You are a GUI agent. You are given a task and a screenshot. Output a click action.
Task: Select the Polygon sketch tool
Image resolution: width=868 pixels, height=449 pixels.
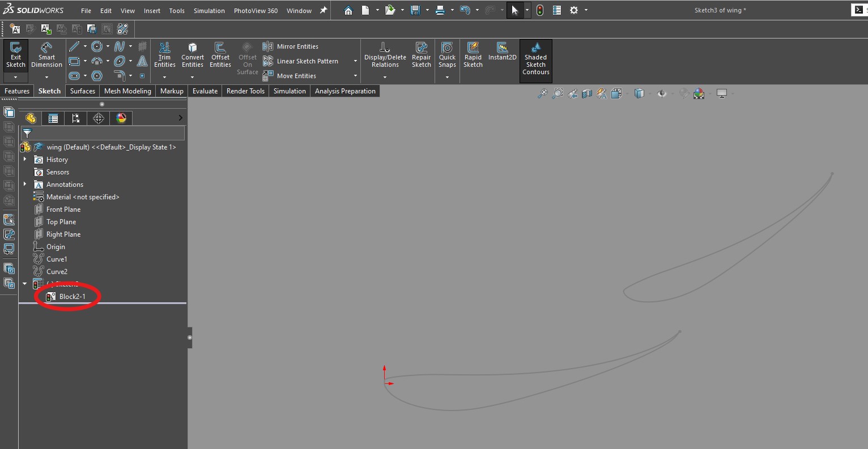click(x=97, y=76)
